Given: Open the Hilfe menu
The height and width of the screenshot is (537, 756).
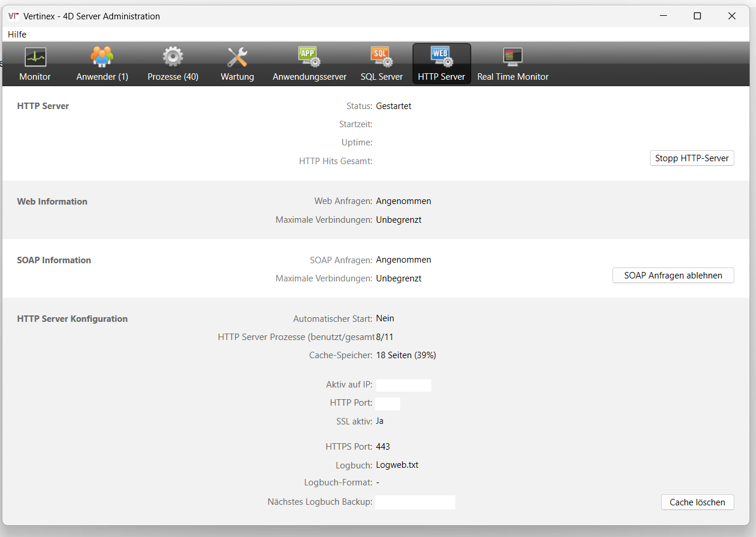Looking at the screenshot, I should click(x=17, y=35).
